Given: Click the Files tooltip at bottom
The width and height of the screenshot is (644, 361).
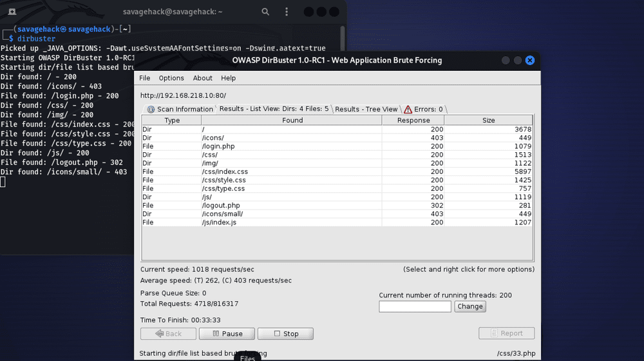Looking at the screenshot, I should [247, 357].
